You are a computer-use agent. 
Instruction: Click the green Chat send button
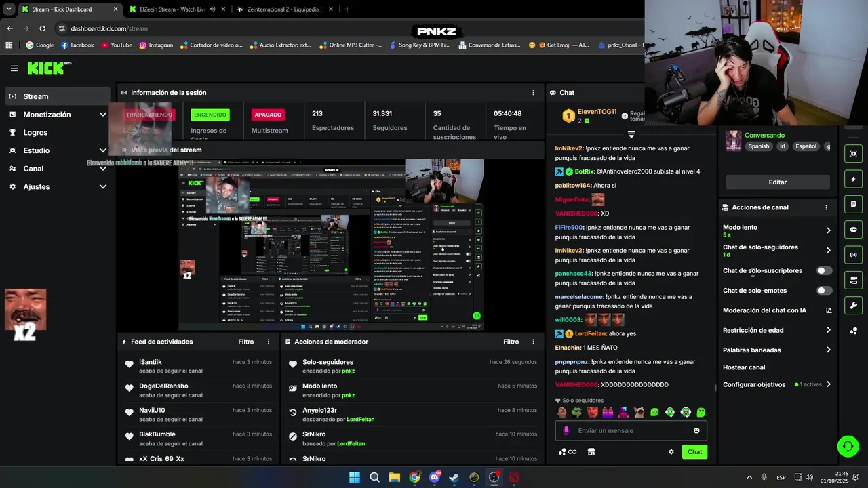pos(694,452)
